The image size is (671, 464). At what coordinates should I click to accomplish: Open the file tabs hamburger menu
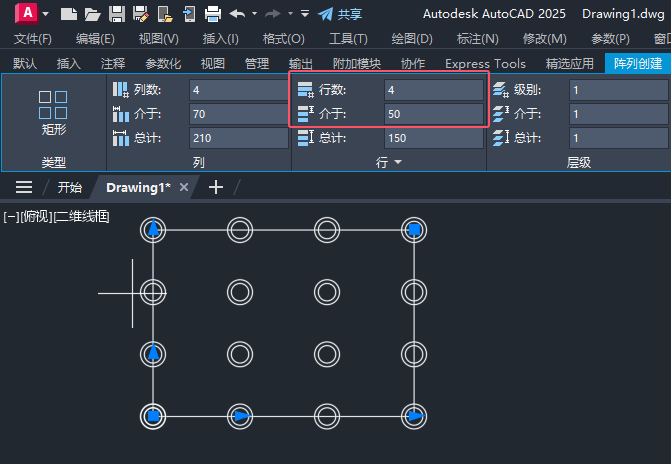pyautogui.click(x=24, y=187)
